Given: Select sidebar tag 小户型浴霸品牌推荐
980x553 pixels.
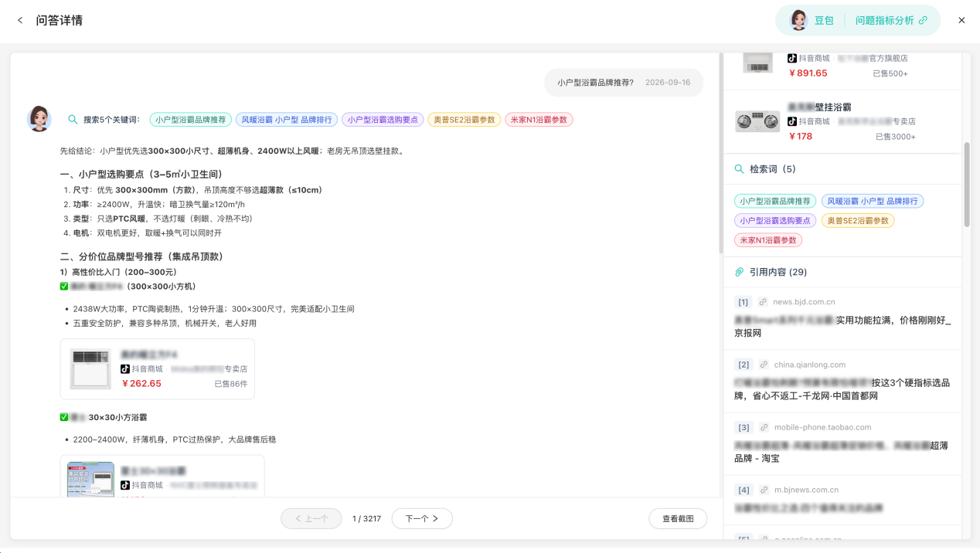Looking at the screenshot, I should 775,201.
